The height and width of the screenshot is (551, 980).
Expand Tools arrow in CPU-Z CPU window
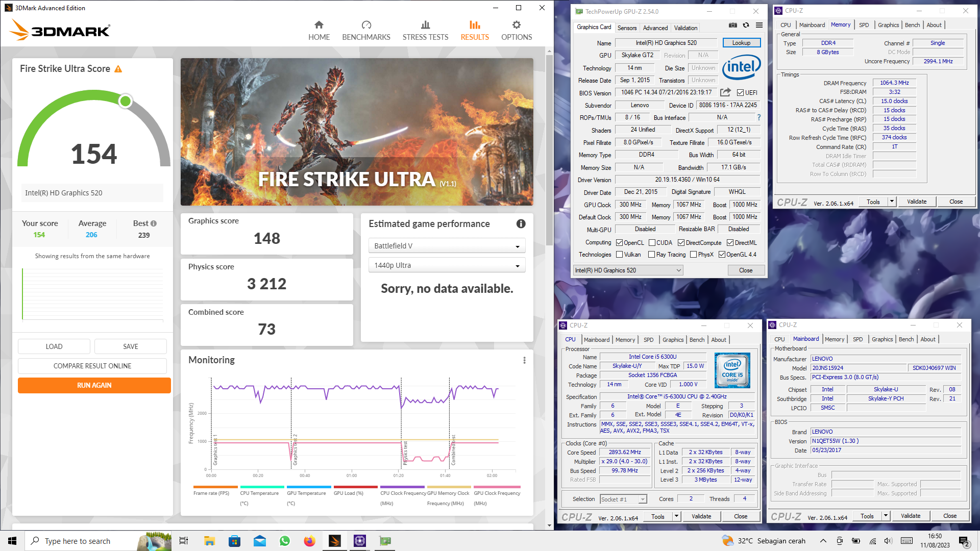[676, 516]
